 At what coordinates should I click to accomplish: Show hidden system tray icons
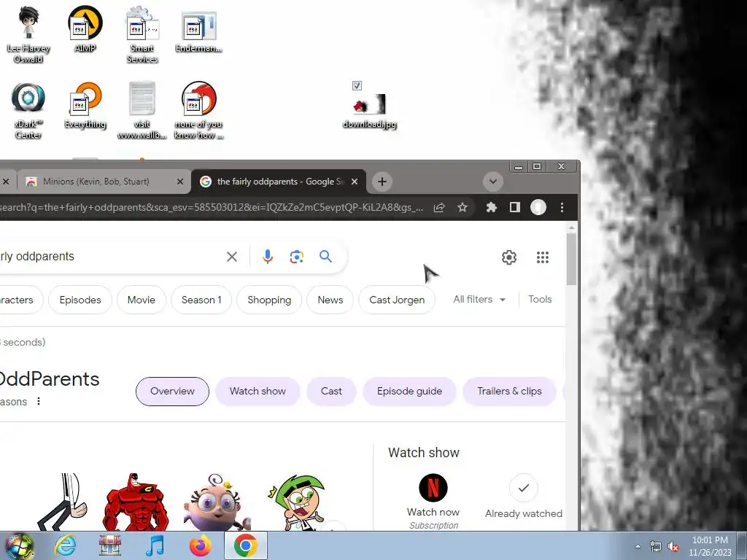(638, 546)
